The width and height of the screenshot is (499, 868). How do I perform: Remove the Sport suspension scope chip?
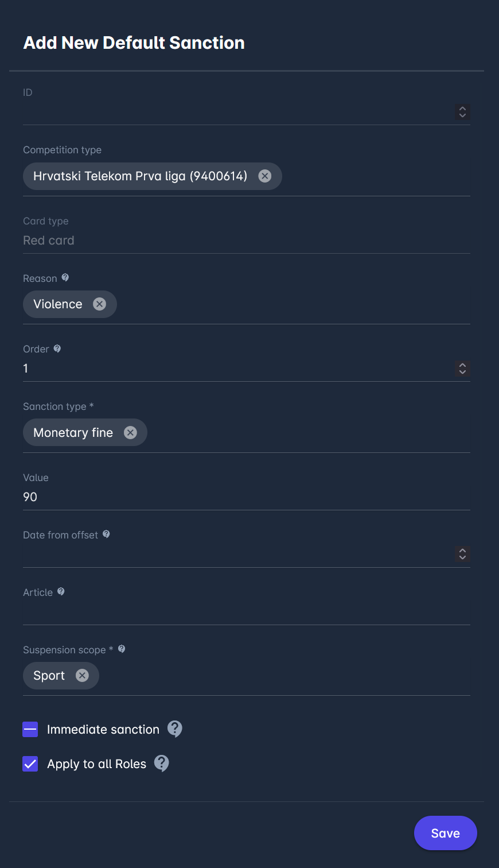coord(83,676)
